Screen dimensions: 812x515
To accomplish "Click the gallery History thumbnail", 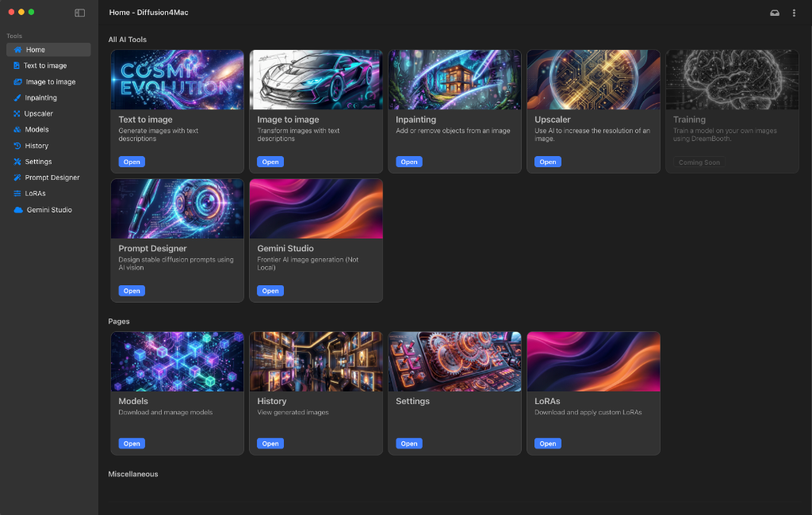I will click(x=316, y=361).
